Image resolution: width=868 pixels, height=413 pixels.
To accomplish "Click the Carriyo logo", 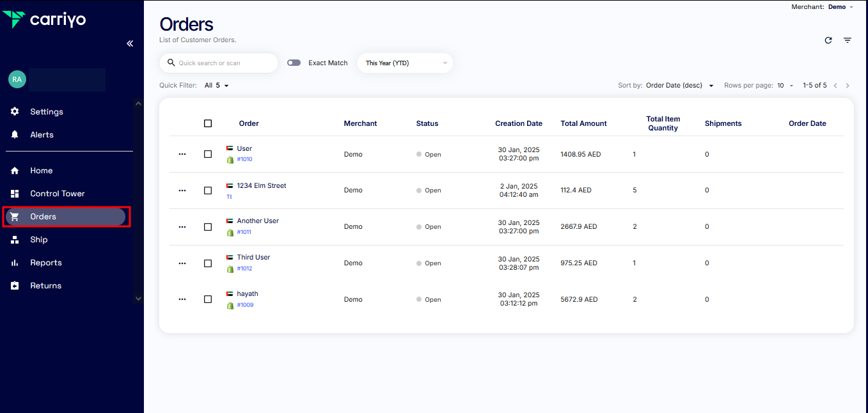I will pyautogui.click(x=44, y=20).
